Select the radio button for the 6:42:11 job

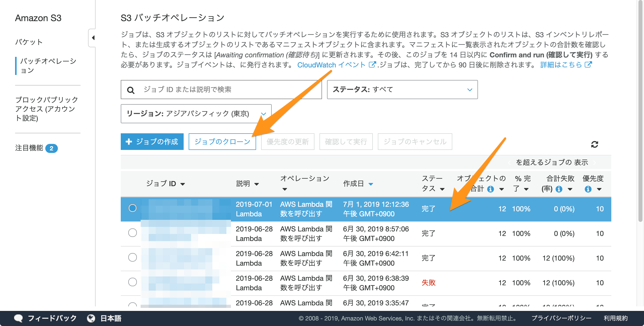(133, 258)
